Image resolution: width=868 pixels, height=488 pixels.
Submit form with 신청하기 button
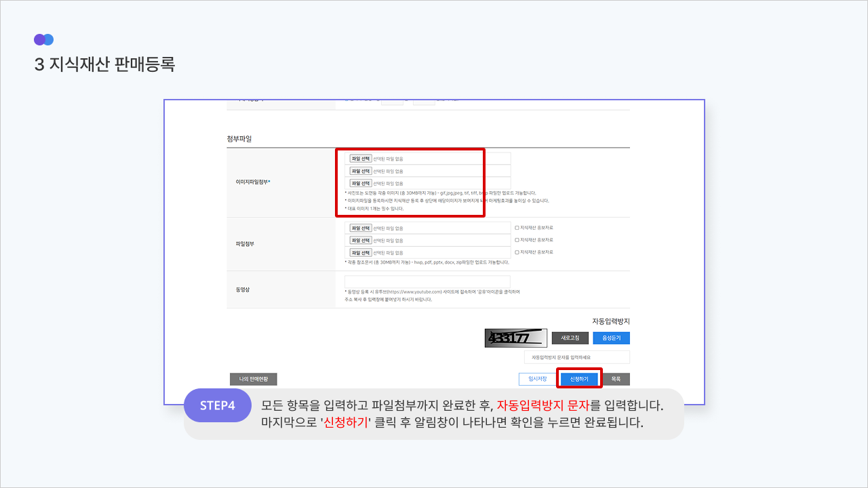tap(579, 379)
